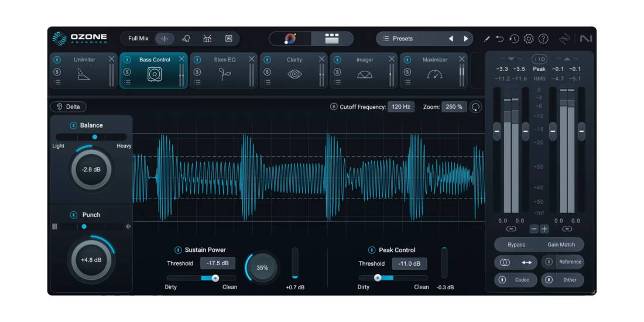Open the Maximizer module preset list
Screen dimensions: 644x322
pos(407,82)
